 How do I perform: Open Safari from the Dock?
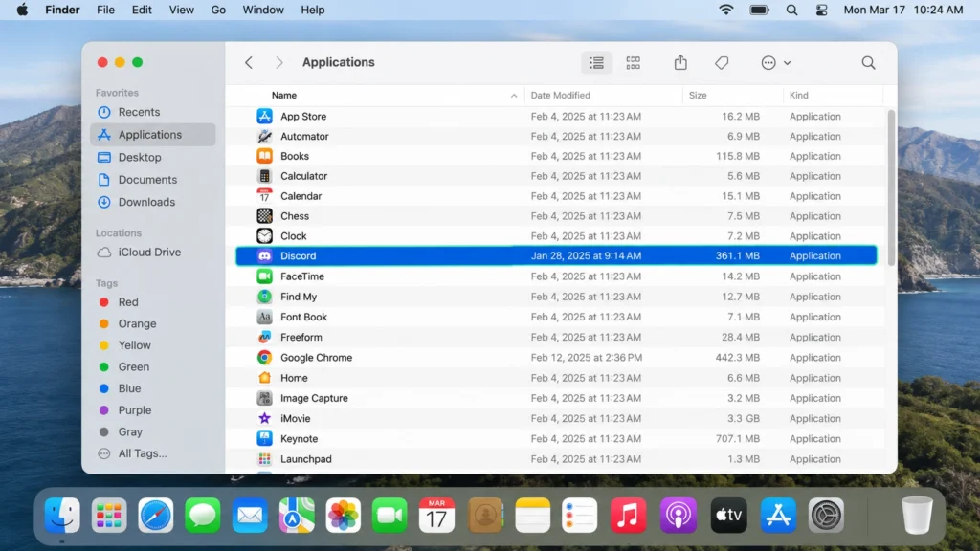click(156, 516)
